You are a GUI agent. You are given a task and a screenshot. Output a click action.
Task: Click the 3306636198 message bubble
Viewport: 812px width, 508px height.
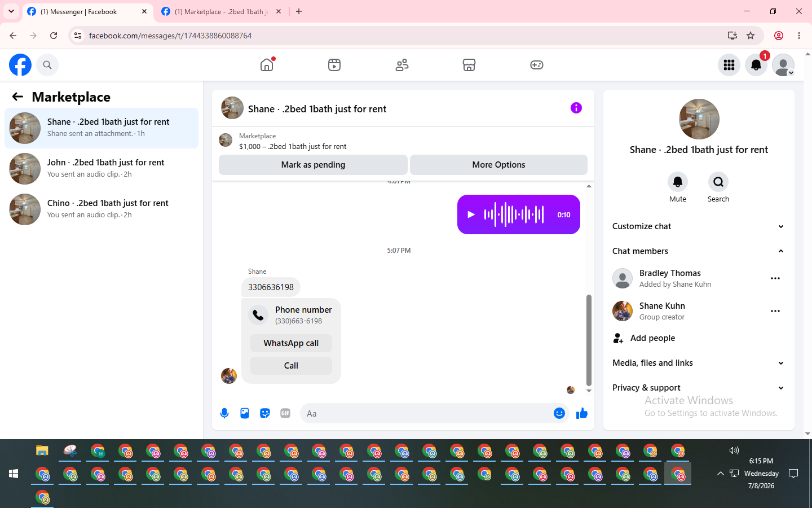(271, 287)
